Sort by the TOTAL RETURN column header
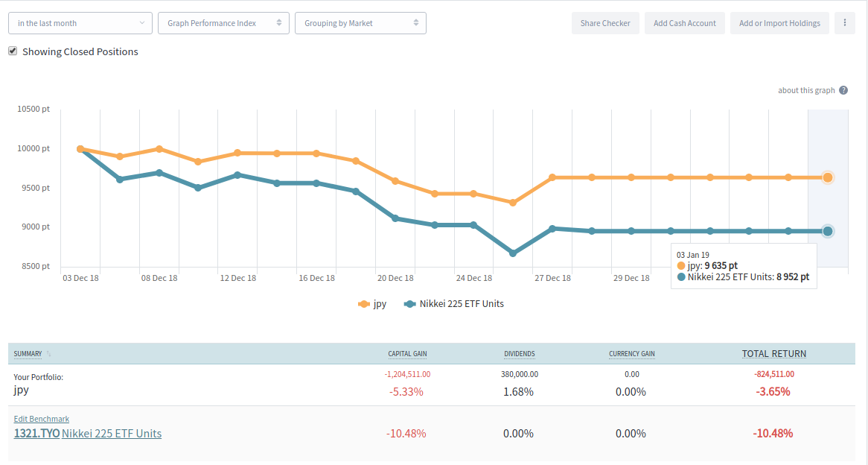Viewport: 868px width, 465px height. (773, 354)
